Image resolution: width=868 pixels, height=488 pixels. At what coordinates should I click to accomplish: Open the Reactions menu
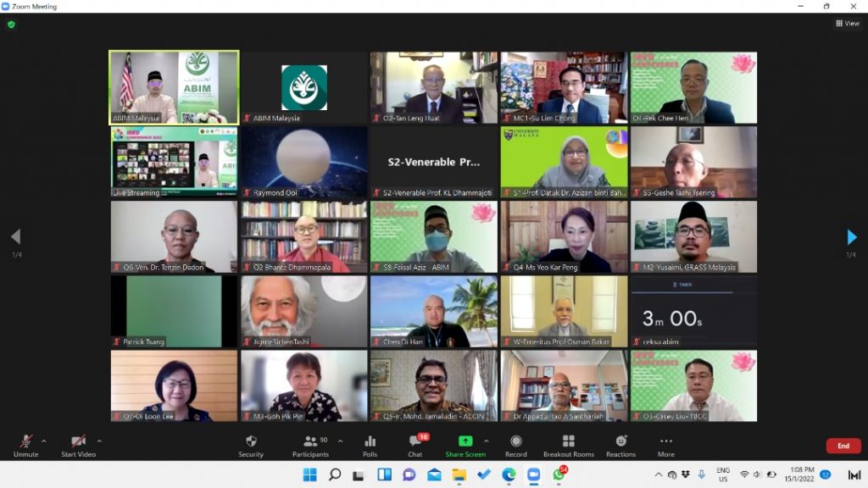(620, 446)
